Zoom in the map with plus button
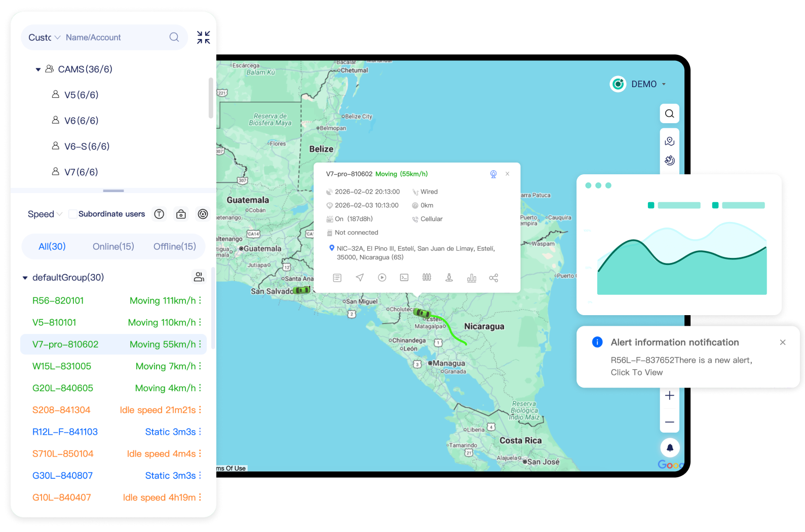 [670, 396]
